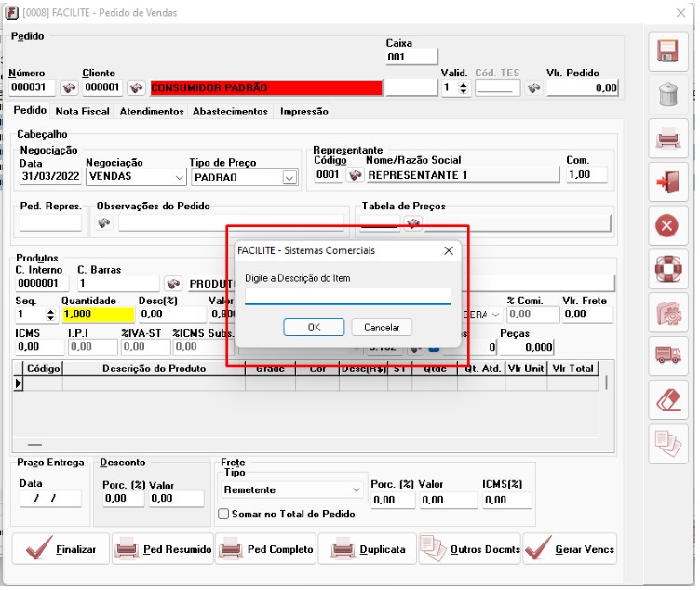The height and width of the screenshot is (590, 700).
Task: Adjust the Valid. spinner arrows
Action: (x=464, y=87)
